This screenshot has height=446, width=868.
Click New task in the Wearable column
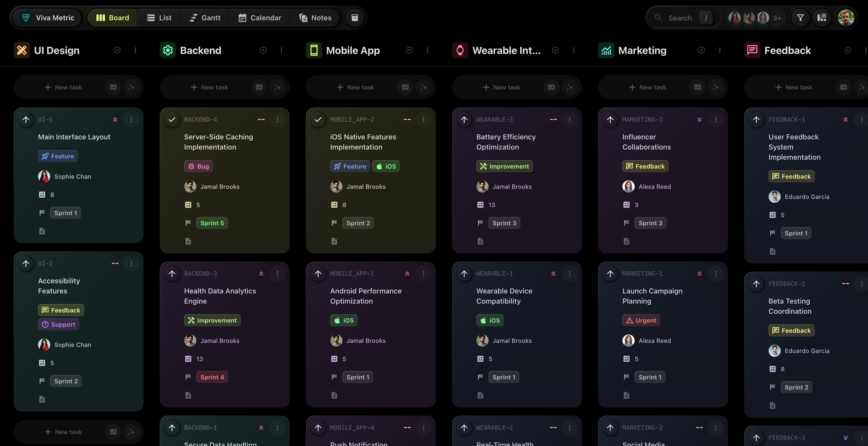pos(502,87)
